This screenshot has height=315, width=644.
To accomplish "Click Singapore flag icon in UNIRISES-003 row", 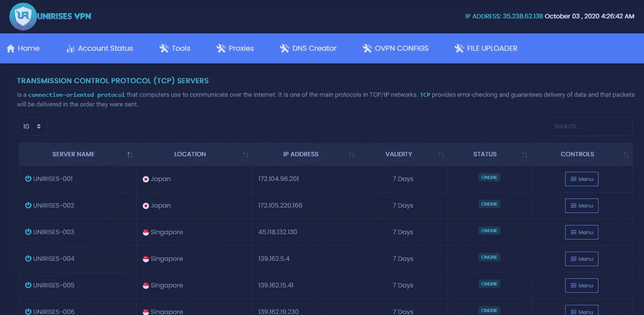I will (146, 232).
